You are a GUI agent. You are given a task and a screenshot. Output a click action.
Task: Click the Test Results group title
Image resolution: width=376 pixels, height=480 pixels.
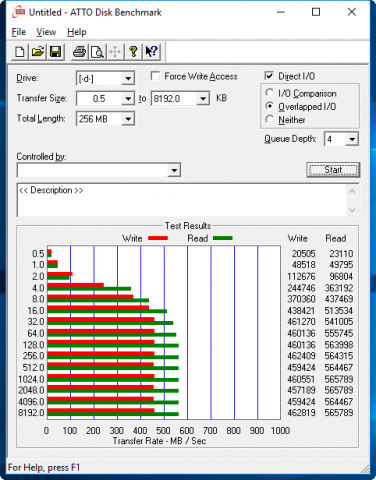(x=188, y=226)
